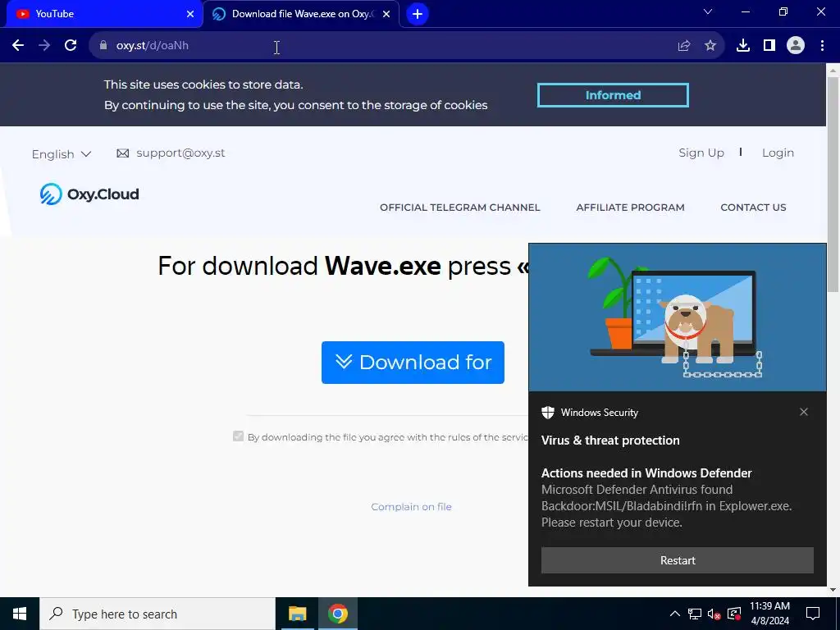Click the envelope icon beside support email

(x=123, y=153)
